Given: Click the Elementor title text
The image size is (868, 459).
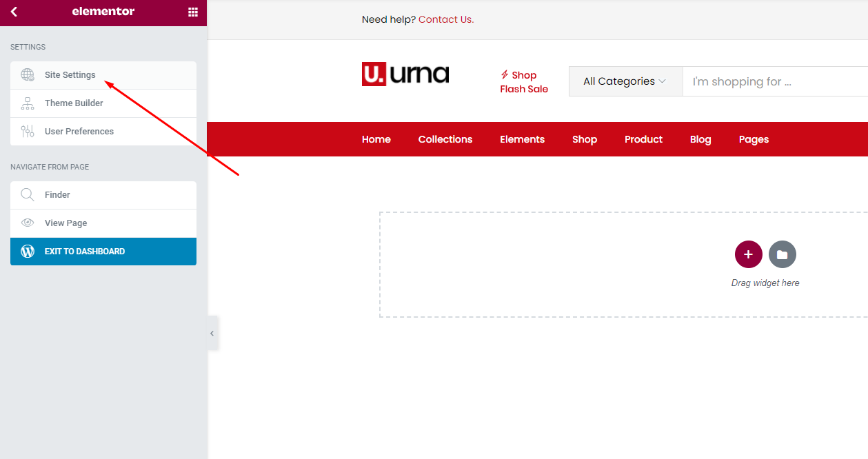Looking at the screenshot, I should click(x=103, y=11).
